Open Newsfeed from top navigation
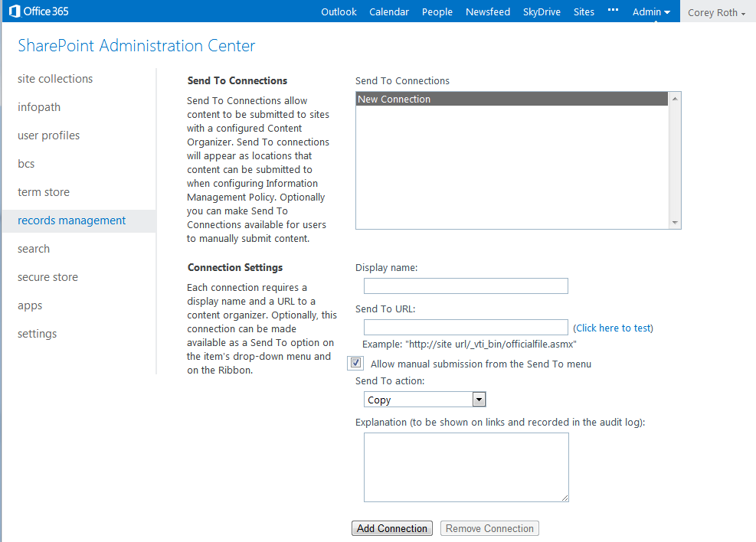This screenshot has width=756, height=542. 487,12
